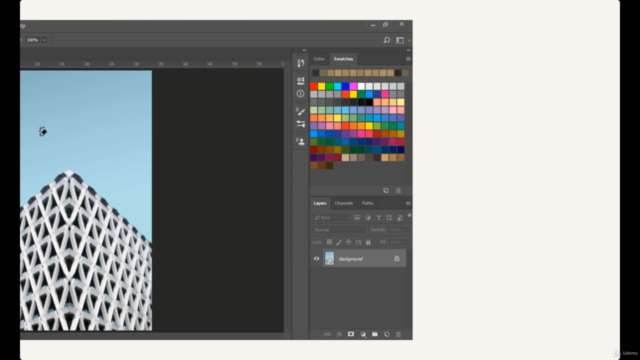Click the delete layer trash icon
The width and height of the screenshot is (640, 360).
pyautogui.click(x=398, y=334)
